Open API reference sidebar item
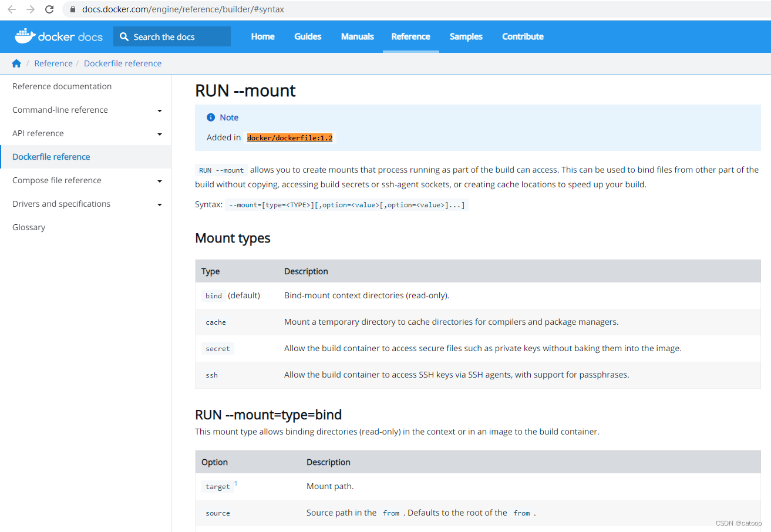Image resolution: width=771 pixels, height=532 pixels. (38, 133)
